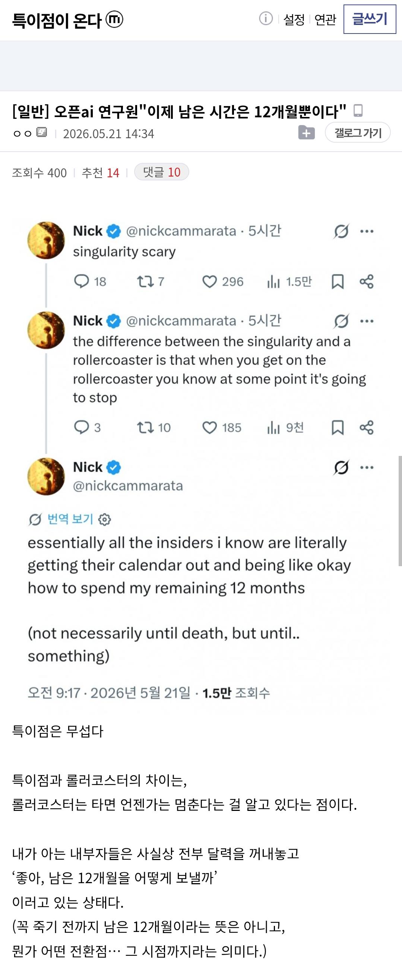Open the 특이점이 온다 gallery title

click(x=57, y=20)
